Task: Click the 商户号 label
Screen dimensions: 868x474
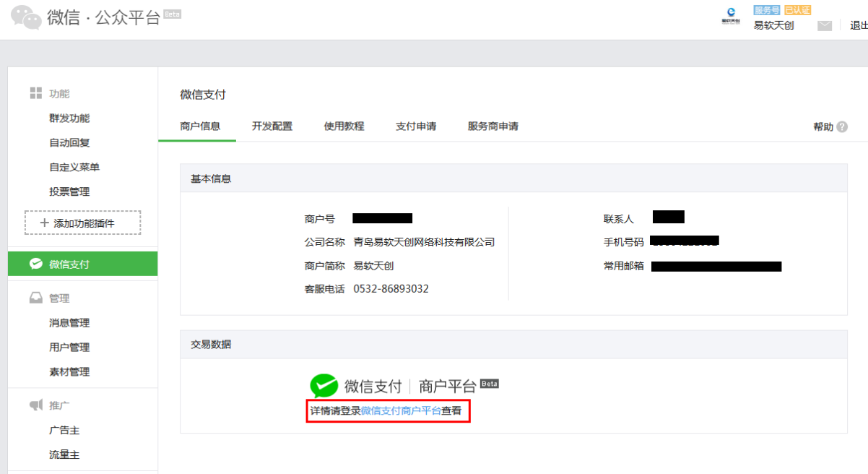Action: pyautogui.click(x=320, y=218)
